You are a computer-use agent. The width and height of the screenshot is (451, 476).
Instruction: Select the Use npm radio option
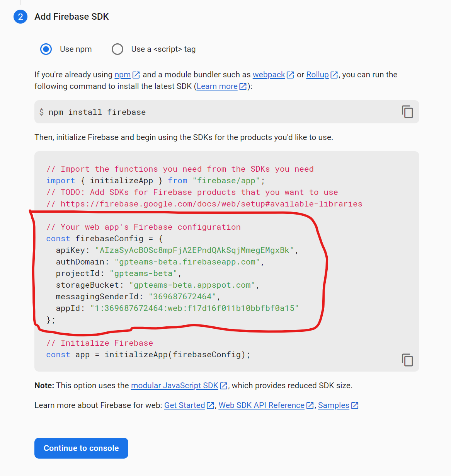point(46,49)
